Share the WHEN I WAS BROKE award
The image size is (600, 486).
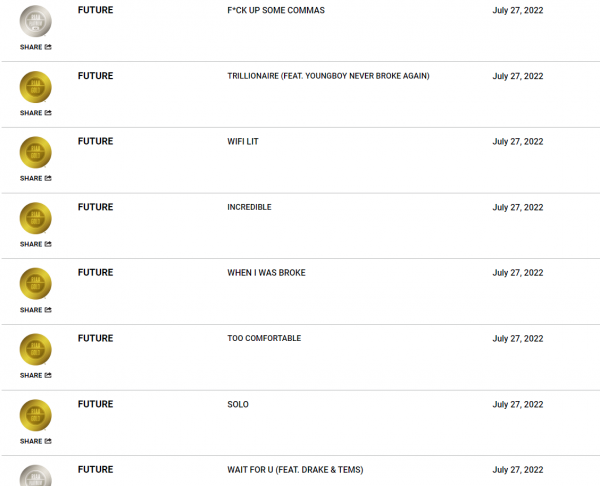click(36, 310)
